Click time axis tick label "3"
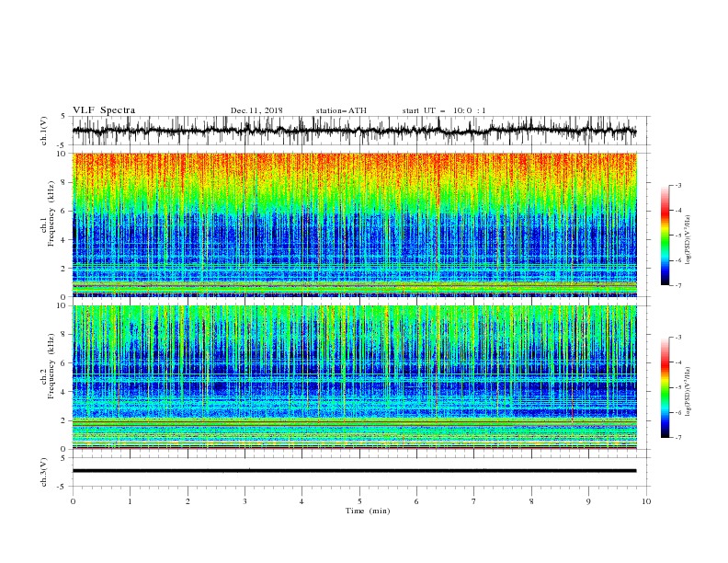This screenshot has width=728, height=563. [245, 501]
